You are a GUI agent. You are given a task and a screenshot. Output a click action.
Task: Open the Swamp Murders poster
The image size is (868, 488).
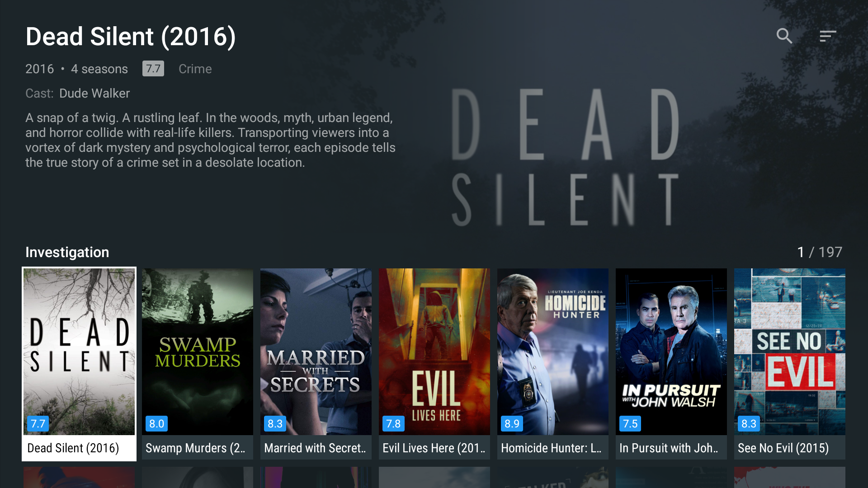[198, 352]
